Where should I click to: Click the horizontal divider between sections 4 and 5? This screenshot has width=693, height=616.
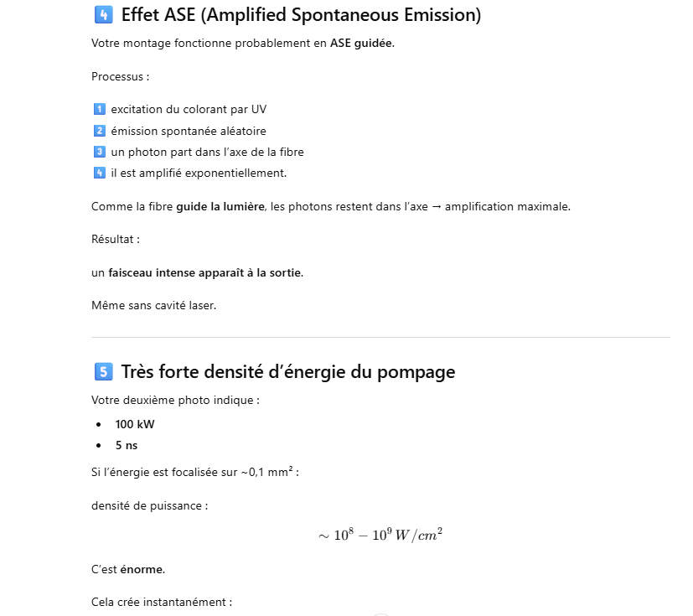tap(380, 338)
